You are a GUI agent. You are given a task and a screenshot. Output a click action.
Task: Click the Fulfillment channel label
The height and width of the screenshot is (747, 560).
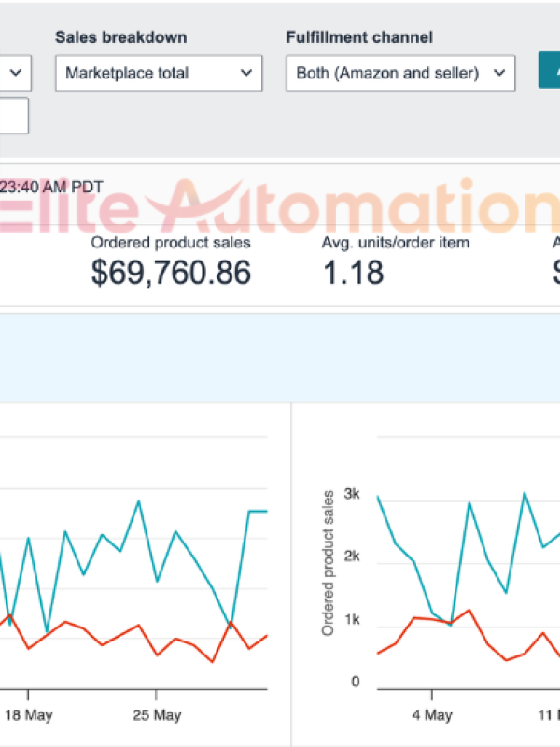tap(359, 37)
